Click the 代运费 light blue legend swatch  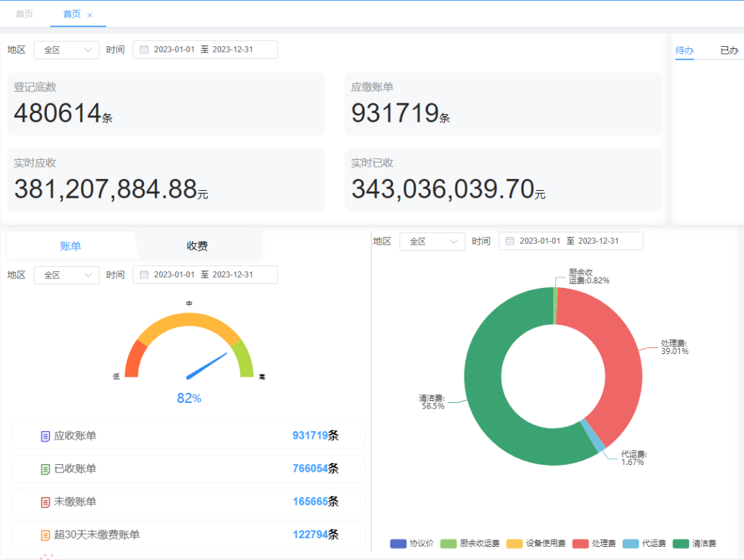(x=630, y=543)
